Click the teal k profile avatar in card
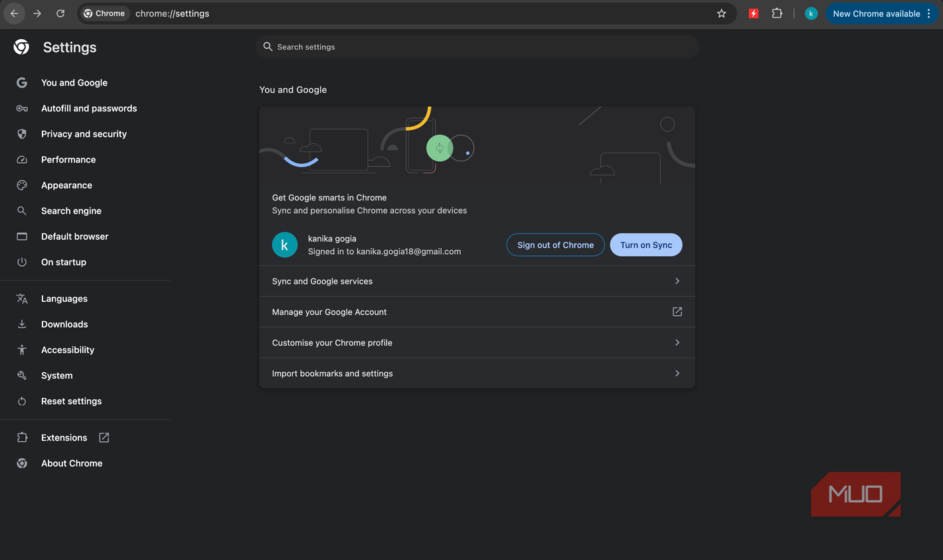 pos(285,245)
